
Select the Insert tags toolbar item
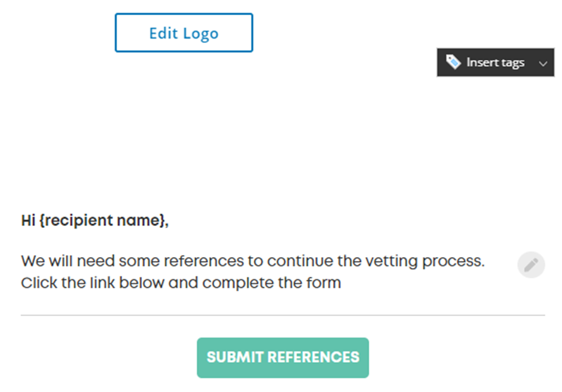(495, 62)
